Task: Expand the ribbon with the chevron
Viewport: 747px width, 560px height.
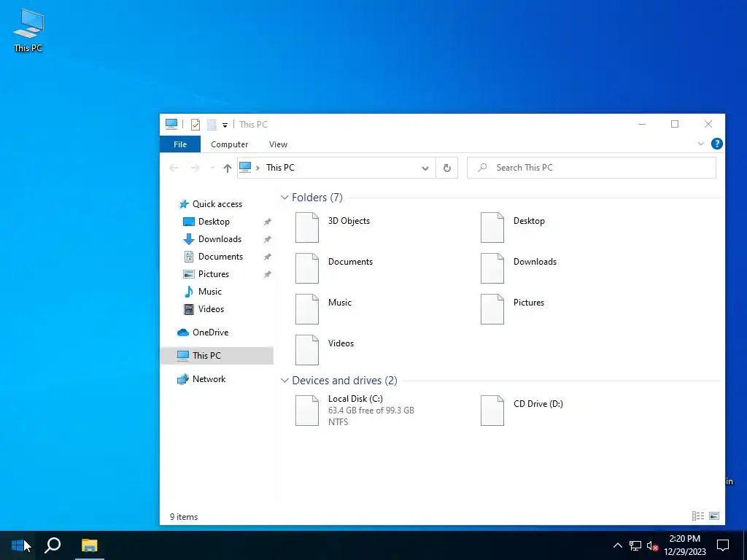Action: tap(701, 144)
